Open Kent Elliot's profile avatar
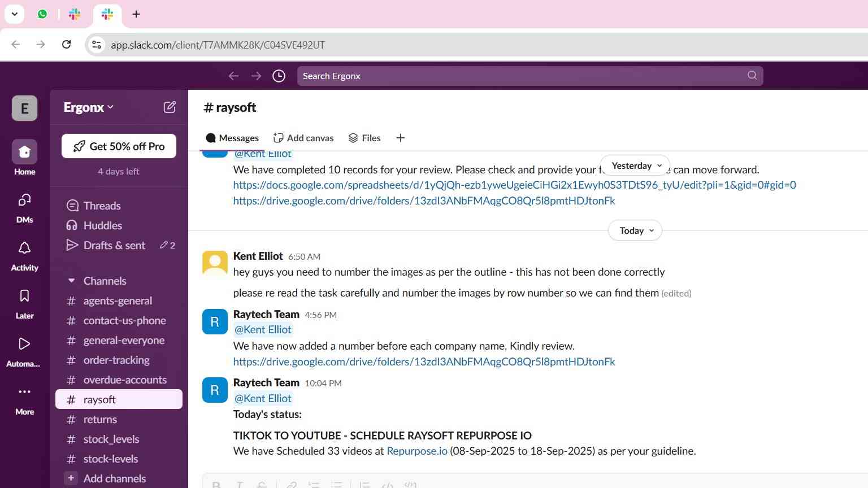The width and height of the screenshot is (868, 488). (x=215, y=263)
